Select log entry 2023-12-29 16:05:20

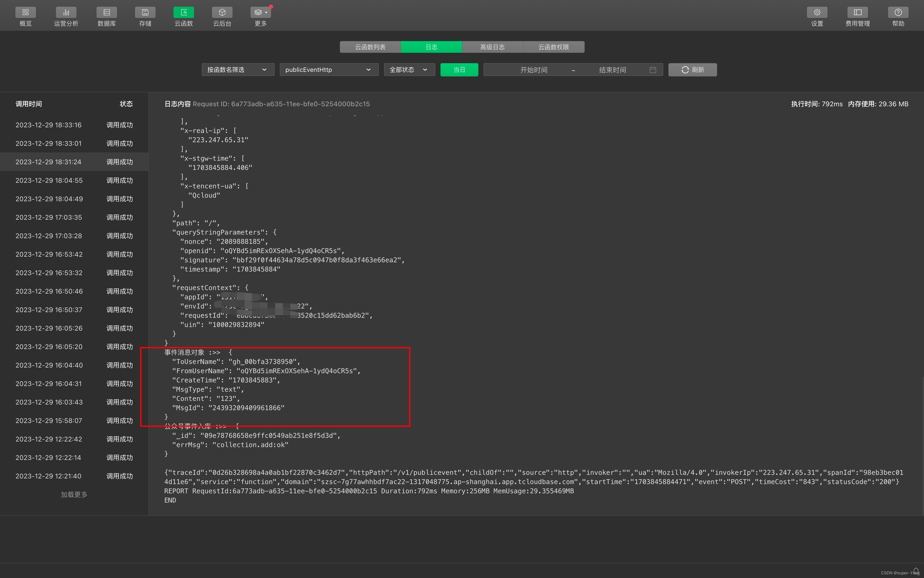74,347
